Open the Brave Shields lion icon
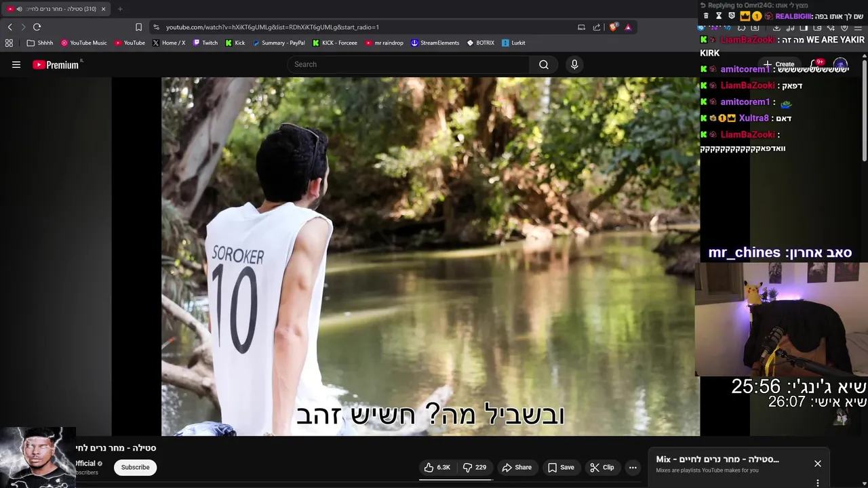Viewport: 868px width, 488px height. click(x=614, y=27)
